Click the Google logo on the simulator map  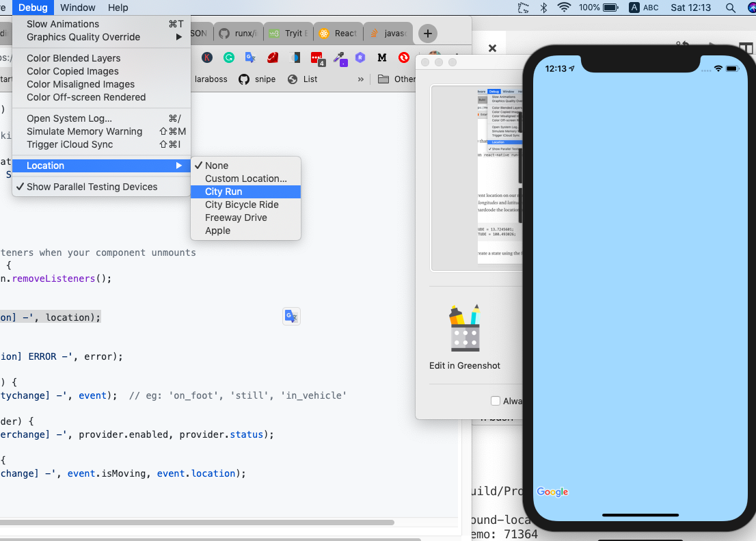(552, 492)
